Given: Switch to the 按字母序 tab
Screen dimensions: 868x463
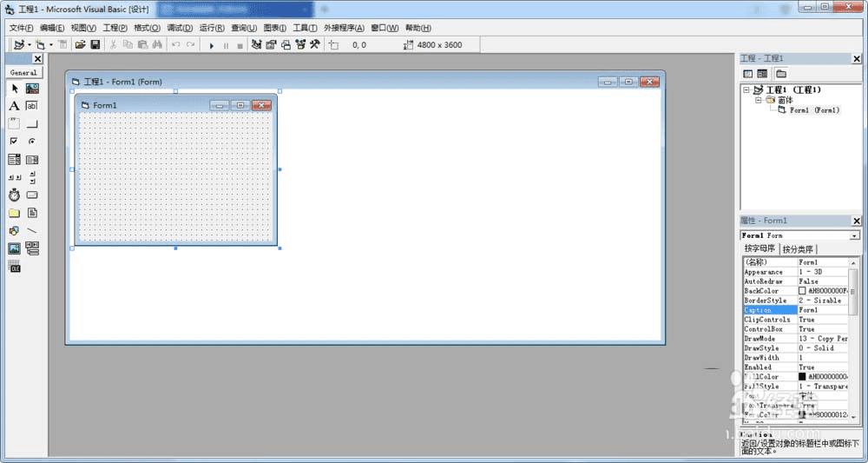Looking at the screenshot, I should coord(759,248).
